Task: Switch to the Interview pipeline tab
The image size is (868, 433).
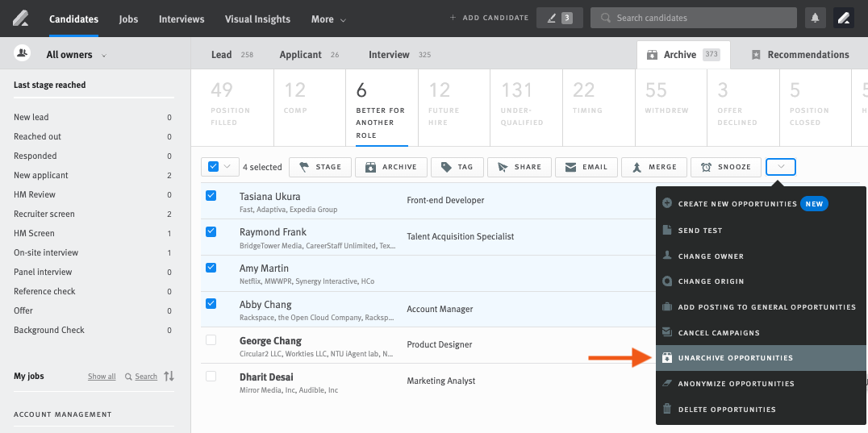Action: [399, 55]
